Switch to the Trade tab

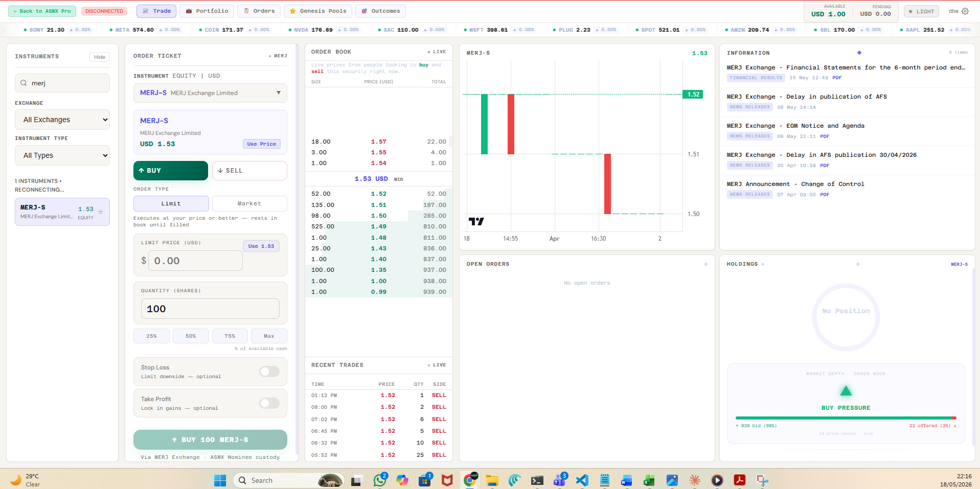click(156, 11)
